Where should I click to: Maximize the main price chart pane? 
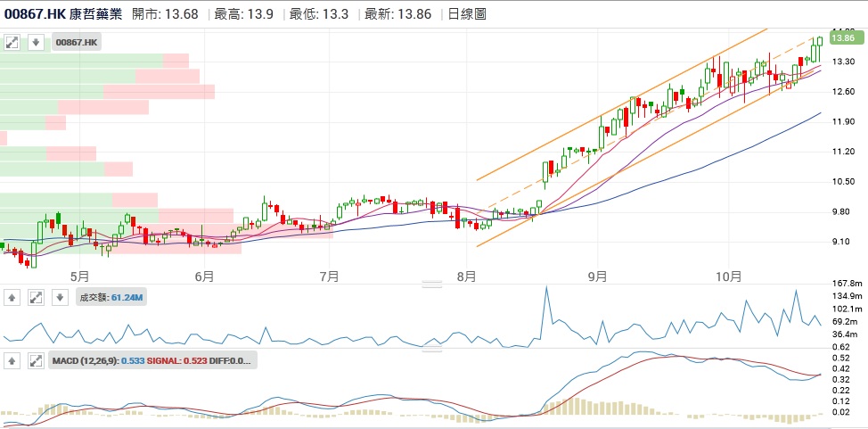click(12, 42)
